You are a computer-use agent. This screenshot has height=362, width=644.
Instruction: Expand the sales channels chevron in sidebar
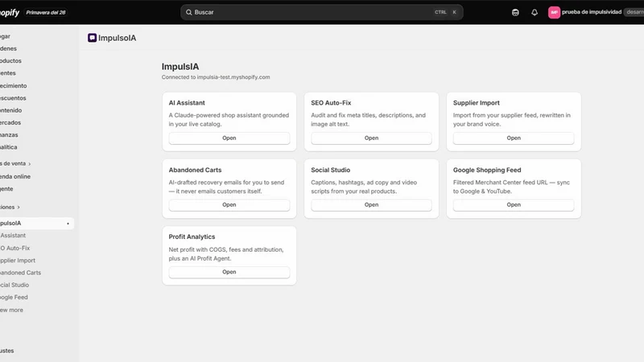(30, 164)
